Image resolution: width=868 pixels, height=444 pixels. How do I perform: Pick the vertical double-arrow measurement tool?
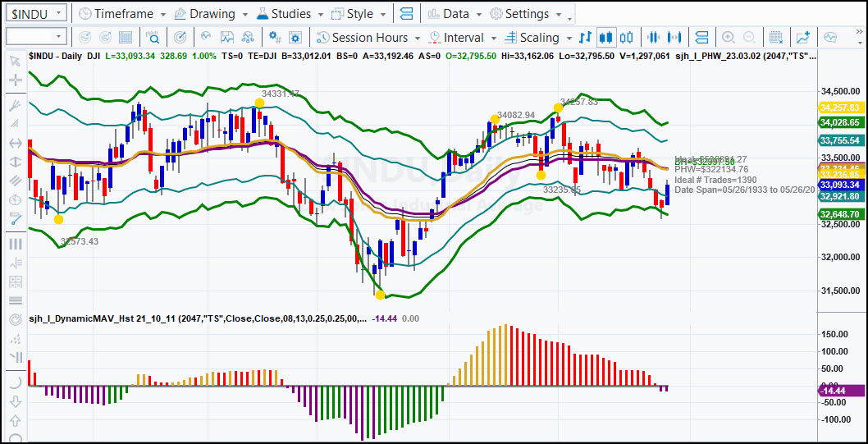pyautogui.click(x=15, y=162)
